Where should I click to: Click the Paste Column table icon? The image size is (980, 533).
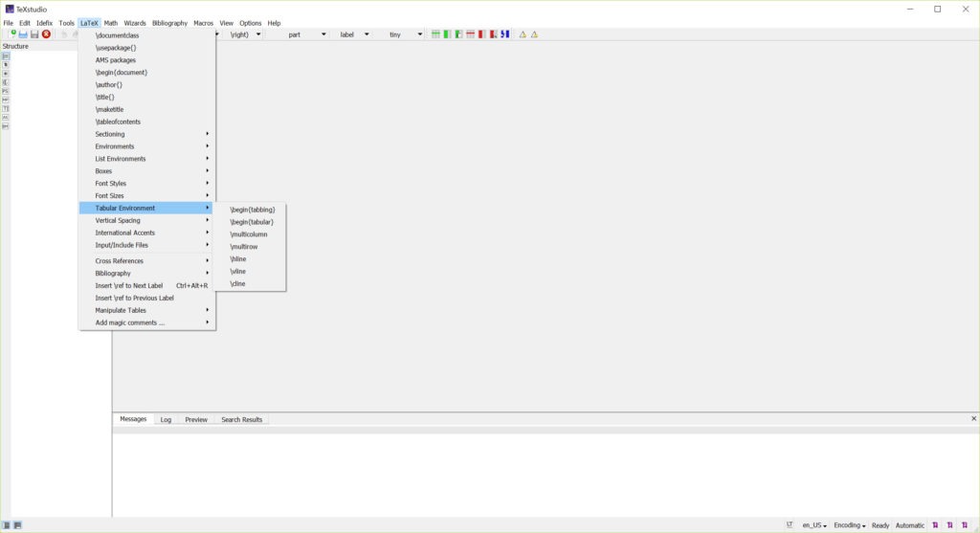(458, 34)
